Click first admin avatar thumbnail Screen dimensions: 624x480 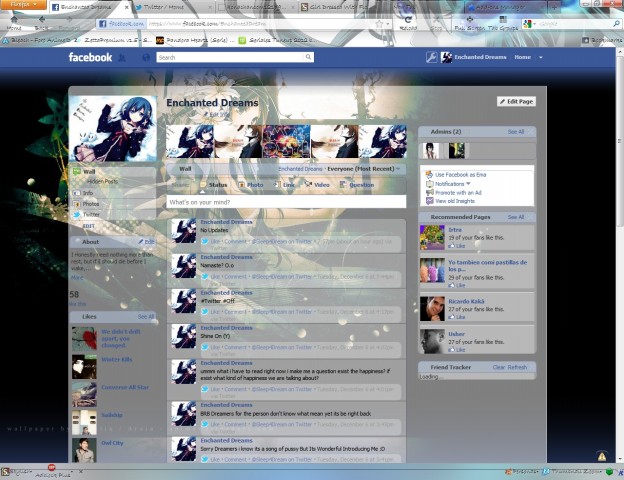tap(431, 151)
